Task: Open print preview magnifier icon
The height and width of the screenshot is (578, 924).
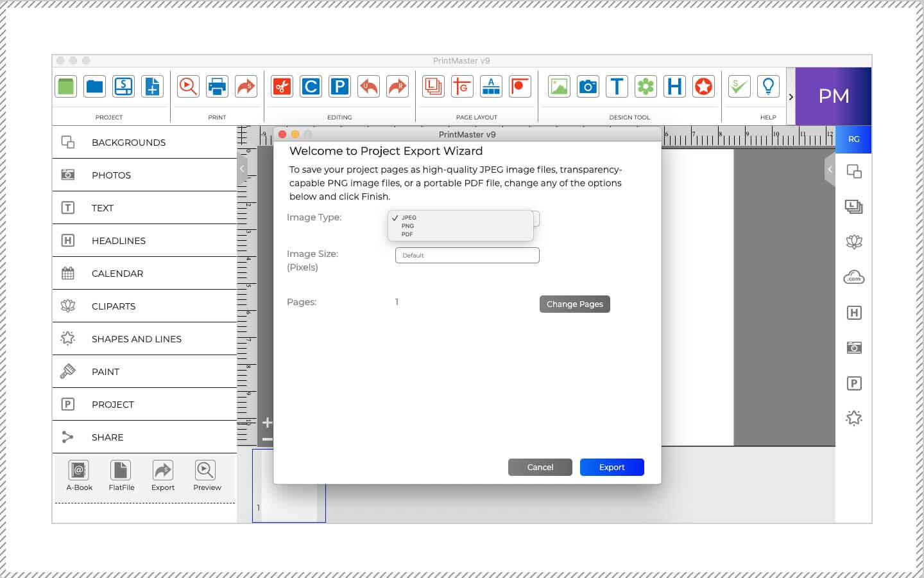Action: [188, 86]
